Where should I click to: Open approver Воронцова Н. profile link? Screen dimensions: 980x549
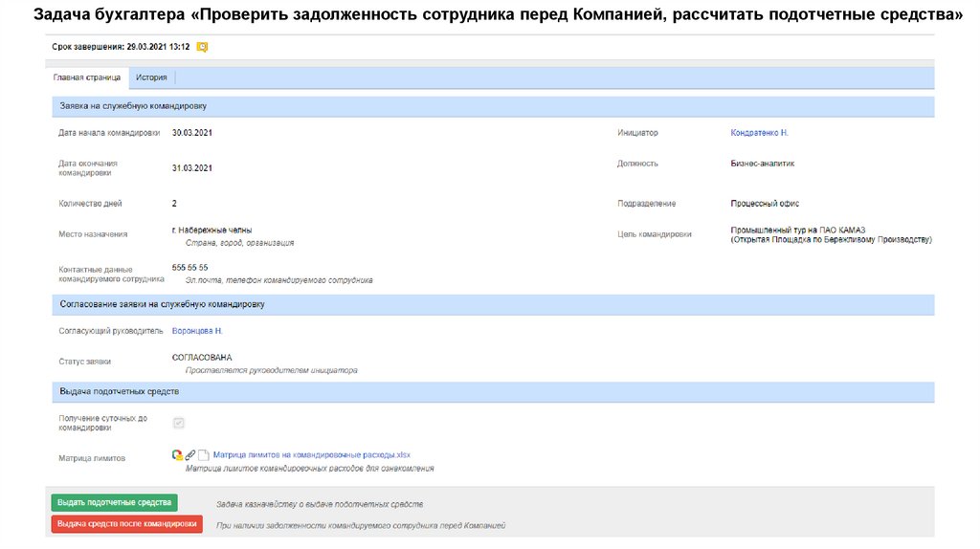pyautogui.click(x=197, y=331)
